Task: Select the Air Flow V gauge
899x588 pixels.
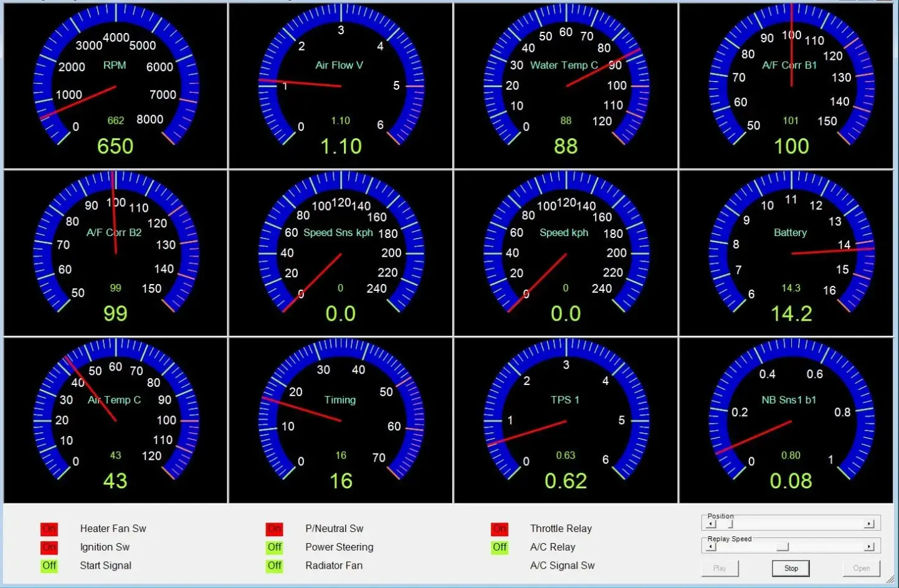Action: [341, 85]
